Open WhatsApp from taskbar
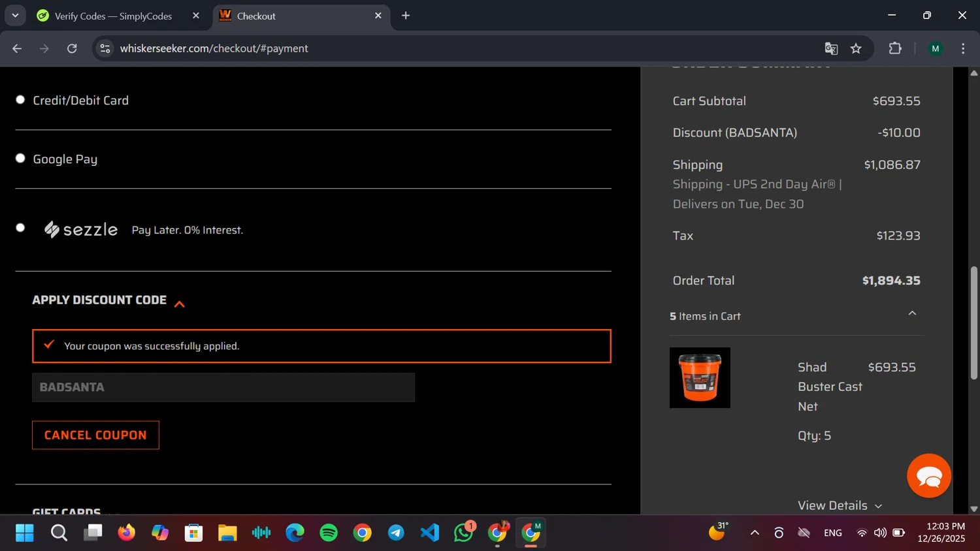 tap(464, 533)
